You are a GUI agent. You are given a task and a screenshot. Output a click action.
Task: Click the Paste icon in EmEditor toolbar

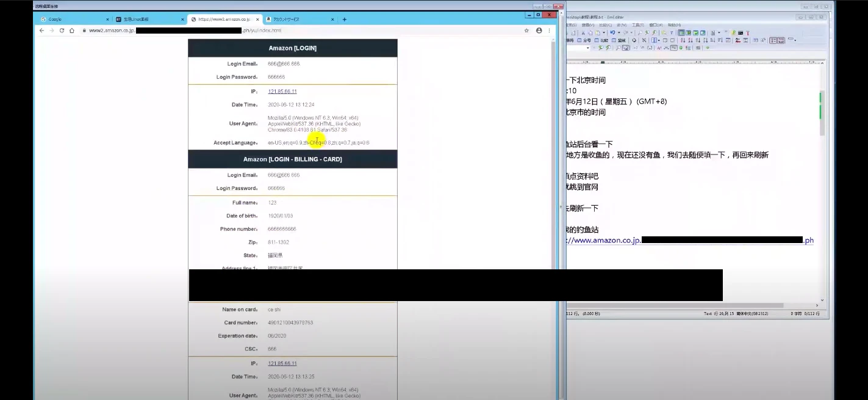[598, 32]
